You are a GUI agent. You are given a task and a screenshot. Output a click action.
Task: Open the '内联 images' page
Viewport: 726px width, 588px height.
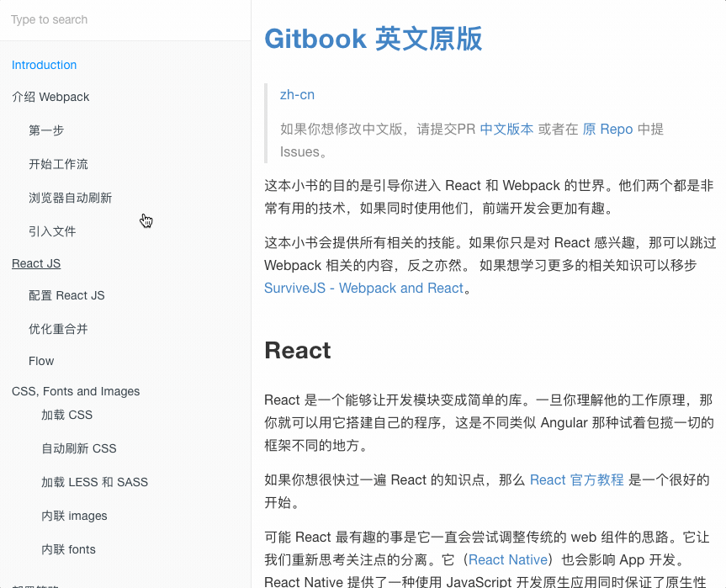click(x=74, y=516)
